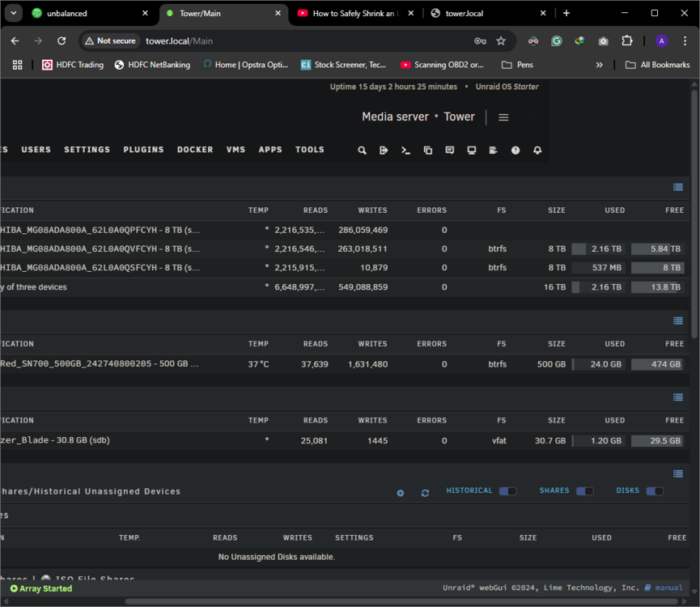The width and height of the screenshot is (700, 607).
Task: Open the APPS menu
Action: 270,150
